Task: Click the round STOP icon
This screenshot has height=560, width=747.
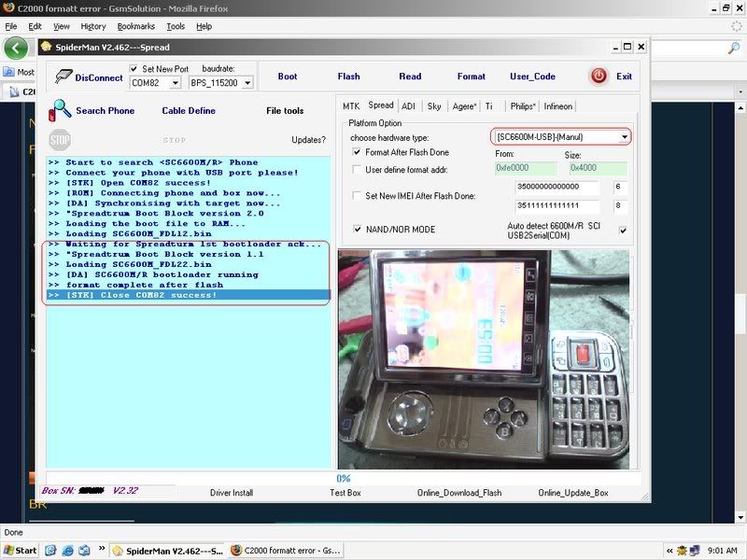Action: (60, 140)
